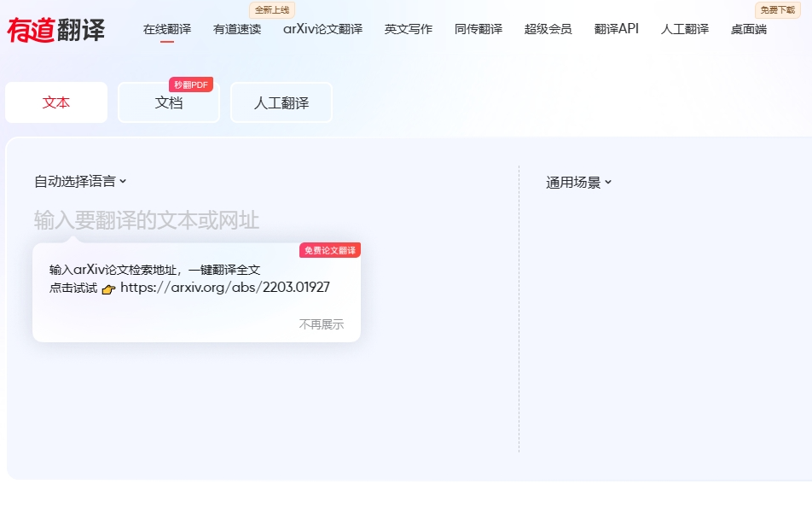
Task: Switch to the 文档 tab
Action: pos(169,102)
